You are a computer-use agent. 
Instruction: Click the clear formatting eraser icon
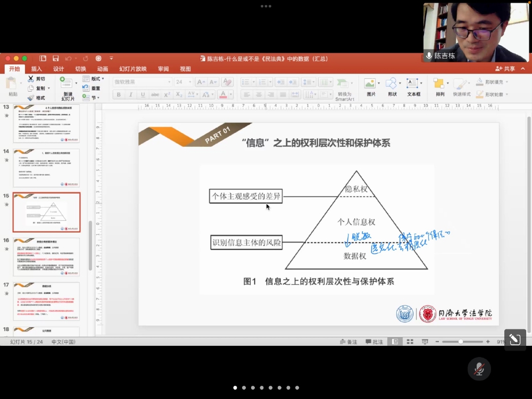[x=227, y=82]
